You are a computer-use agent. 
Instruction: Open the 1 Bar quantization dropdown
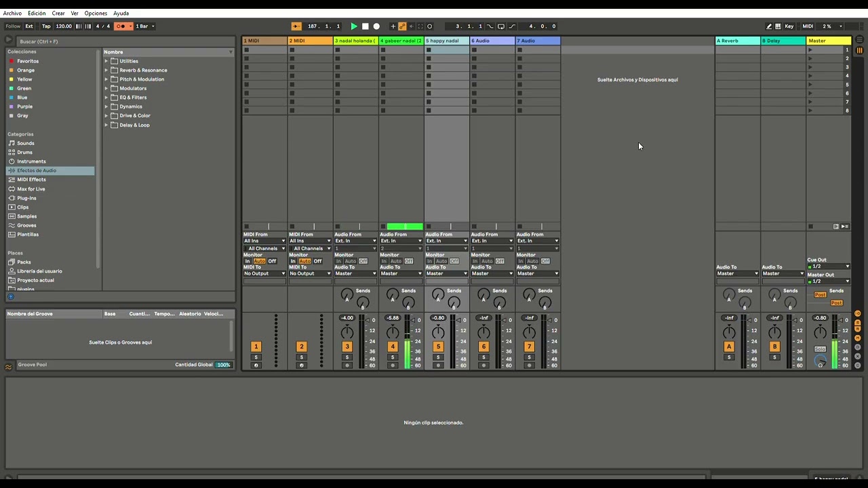click(x=145, y=26)
